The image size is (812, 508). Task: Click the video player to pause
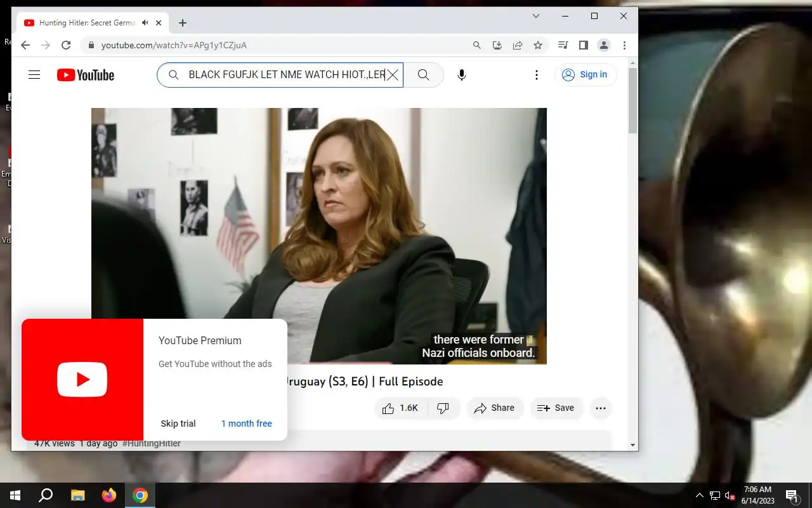319,236
